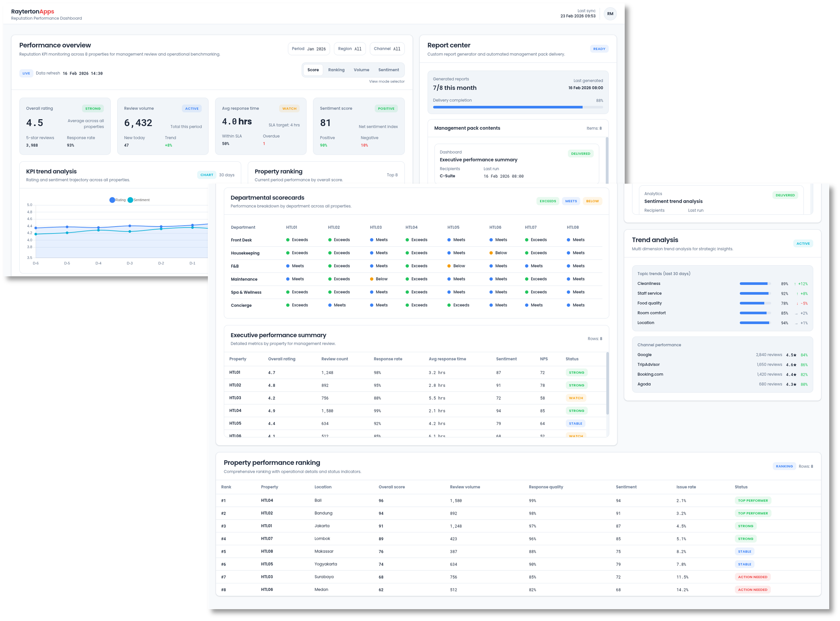
Task: Click the RANKING badge on Property performance ranking
Action: click(x=784, y=466)
